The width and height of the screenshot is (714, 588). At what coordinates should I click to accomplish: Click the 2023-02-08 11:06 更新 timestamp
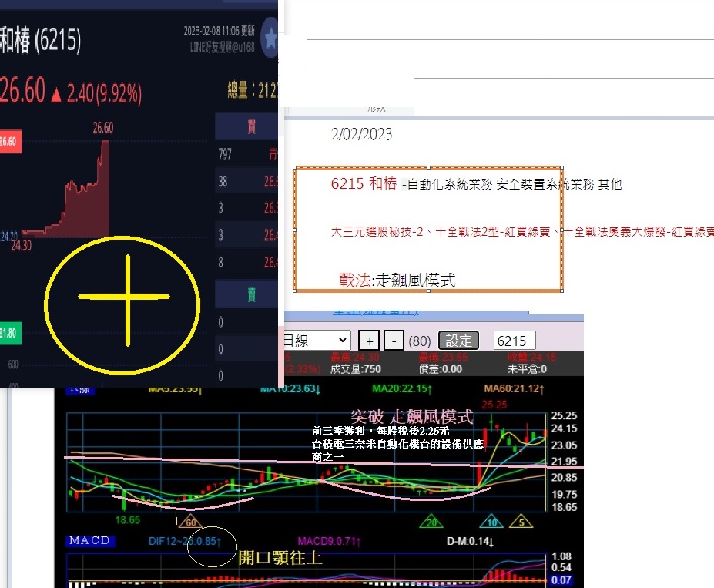pyautogui.click(x=219, y=31)
